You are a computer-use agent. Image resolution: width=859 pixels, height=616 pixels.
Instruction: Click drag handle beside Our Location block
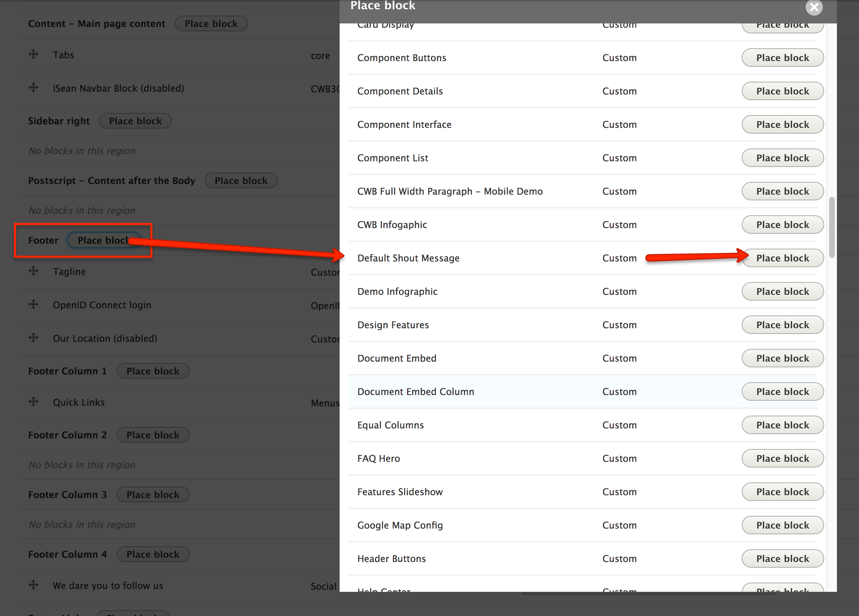33,337
